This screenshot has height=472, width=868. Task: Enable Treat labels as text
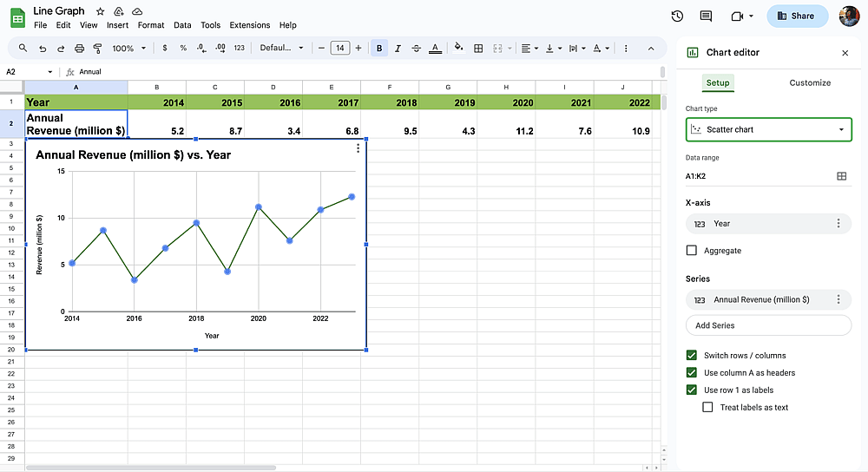point(707,407)
